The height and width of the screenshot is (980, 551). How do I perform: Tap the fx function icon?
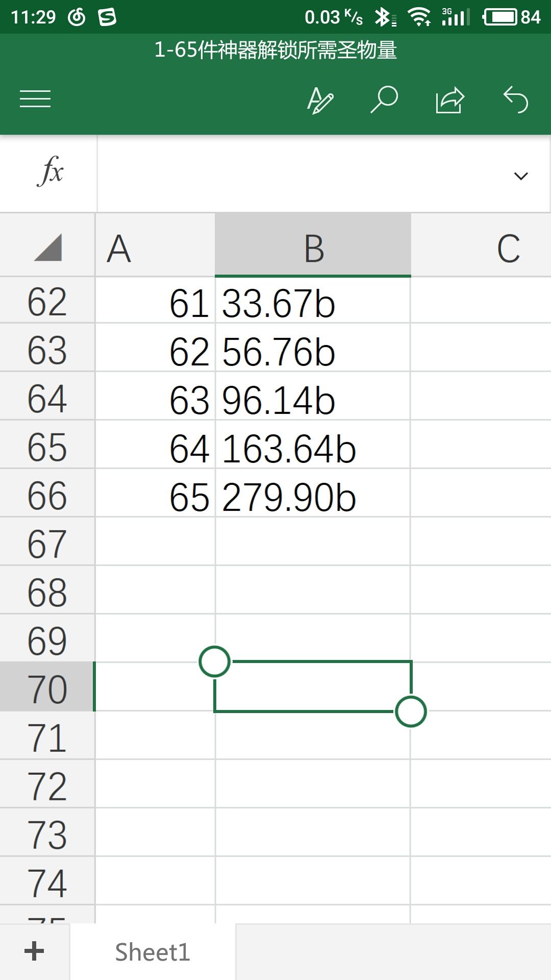[50, 172]
